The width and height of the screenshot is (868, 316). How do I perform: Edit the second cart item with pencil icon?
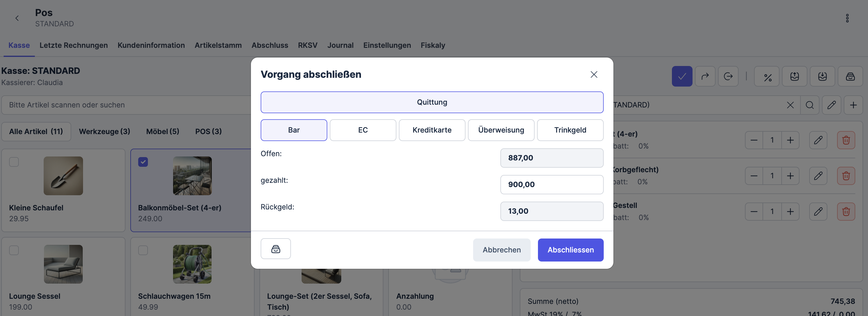pyautogui.click(x=818, y=176)
